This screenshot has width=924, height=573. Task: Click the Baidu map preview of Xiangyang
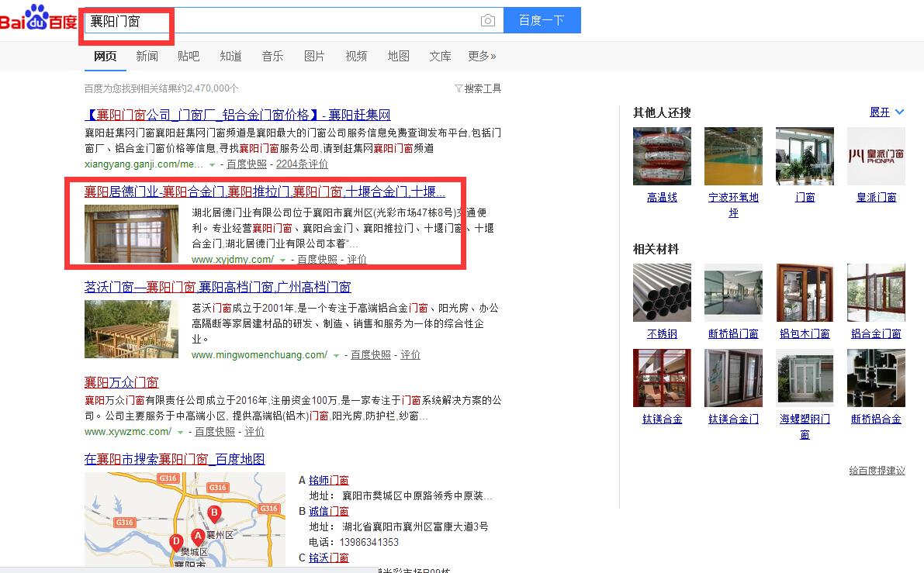pyautogui.click(x=185, y=519)
